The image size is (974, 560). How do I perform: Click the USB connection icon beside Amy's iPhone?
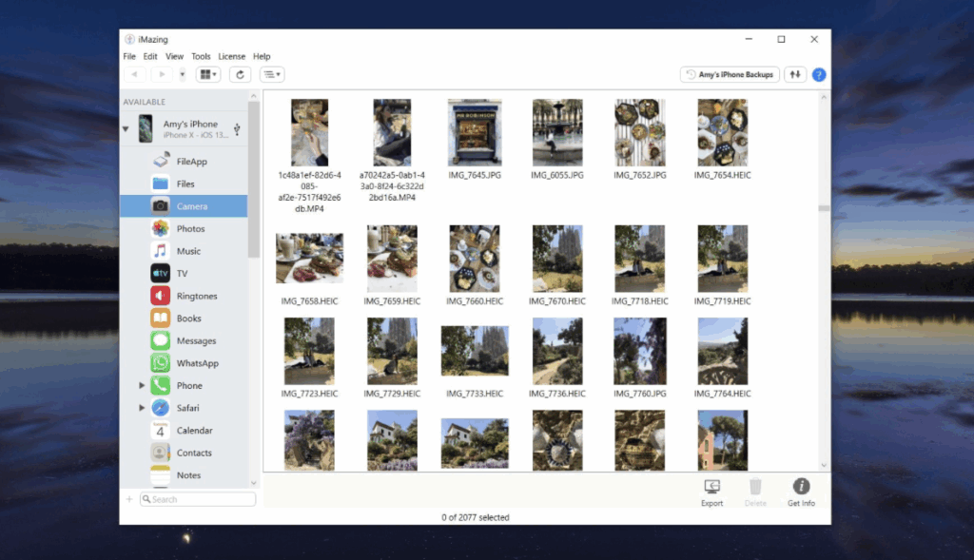237,128
